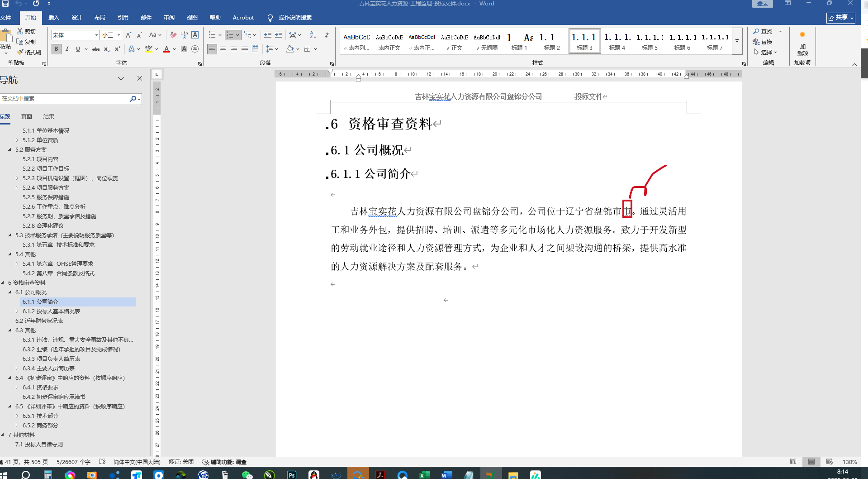Open the 布局 ribbon tab
This screenshot has height=479, width=868.
100,18
